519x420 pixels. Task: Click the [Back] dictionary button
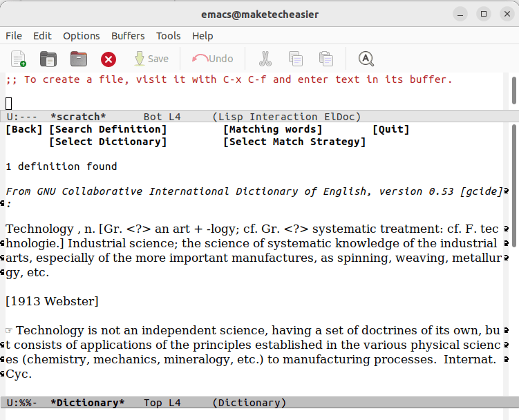point(24,129)
